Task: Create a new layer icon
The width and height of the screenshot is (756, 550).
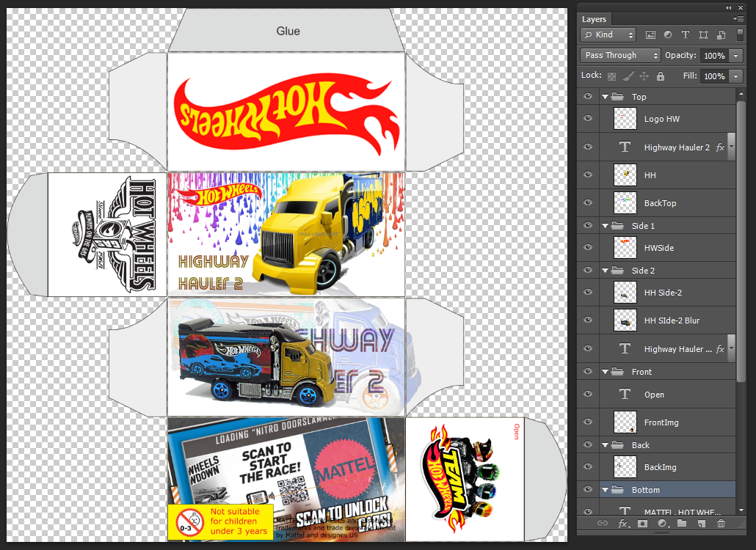Action: [x=702, y=523]
